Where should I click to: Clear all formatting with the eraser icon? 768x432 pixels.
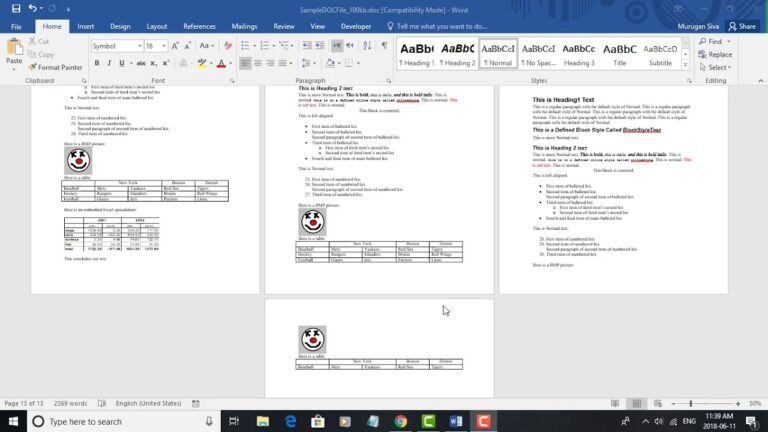pos(228,46)
